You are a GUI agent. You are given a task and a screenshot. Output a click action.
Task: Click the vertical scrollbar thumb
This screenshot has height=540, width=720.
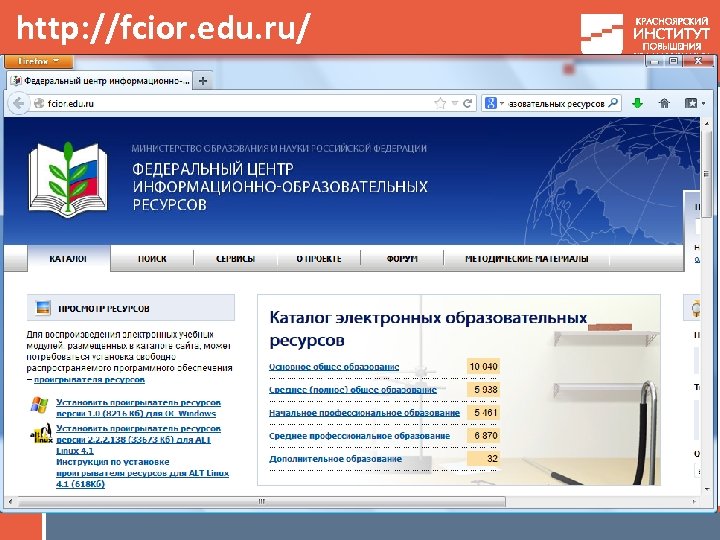pos(706,174)
